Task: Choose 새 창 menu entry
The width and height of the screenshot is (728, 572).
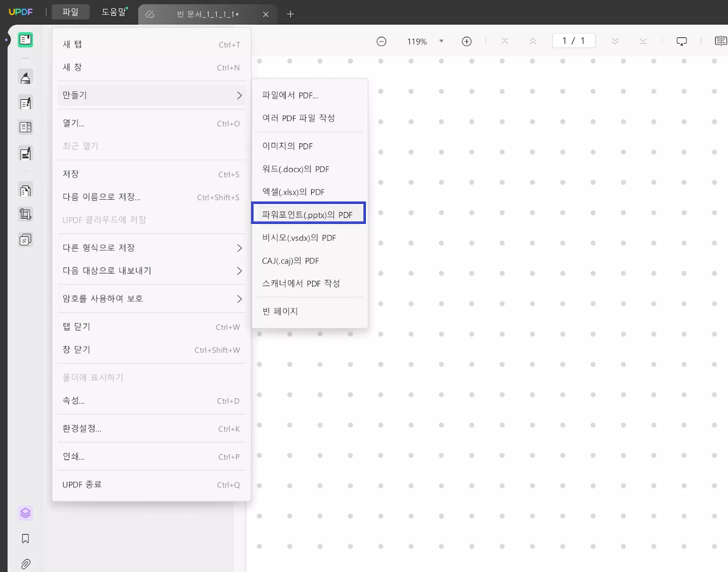Action: pyautogui.click(x=152, y=67)
